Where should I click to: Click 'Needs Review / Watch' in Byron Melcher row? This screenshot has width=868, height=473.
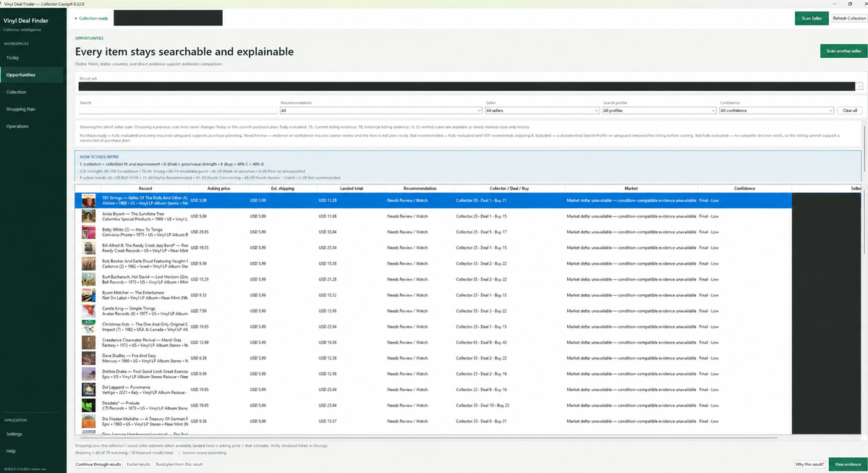407,295
